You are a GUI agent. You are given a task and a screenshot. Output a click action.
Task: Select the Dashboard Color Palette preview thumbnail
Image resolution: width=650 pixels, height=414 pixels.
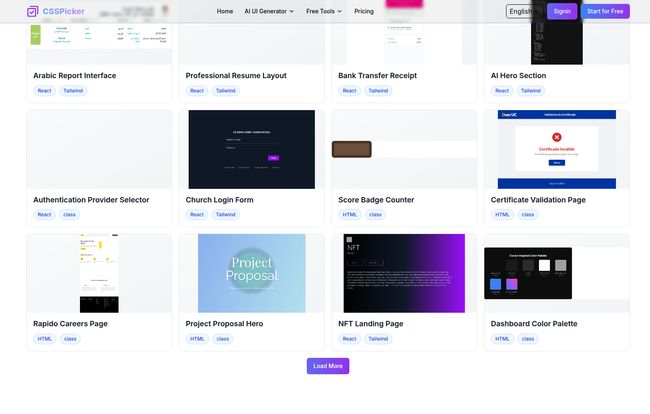(x=557, y=273)
